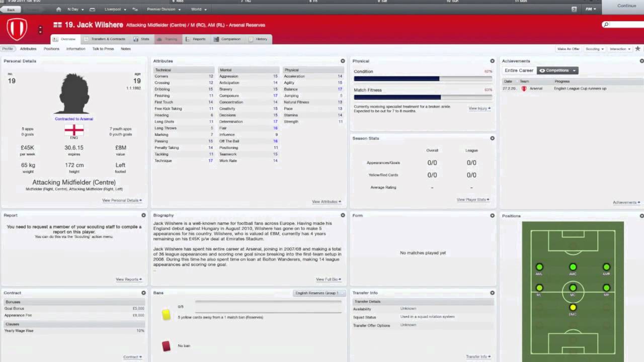Image resolution: width=644 pixels, height=362 pixels.
Task: Open English Reserves Group 1 dropdown
Action: point(319,293)
